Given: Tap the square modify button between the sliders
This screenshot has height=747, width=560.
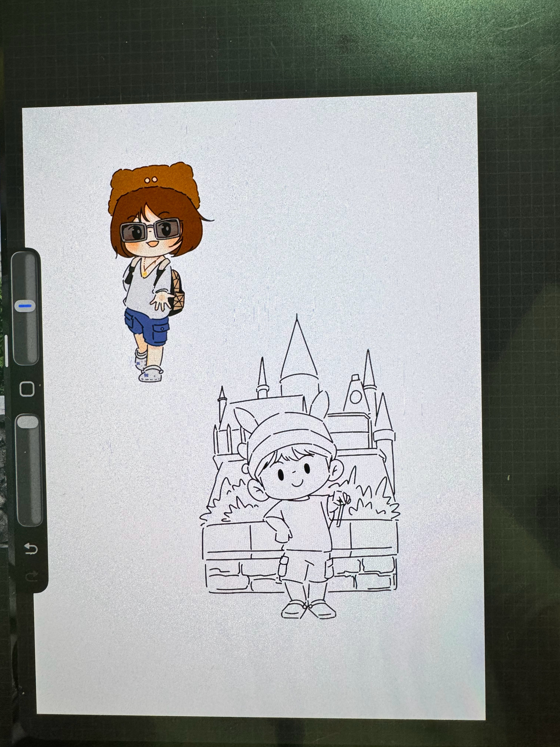Looking at the screenshot, I should click(27, 389).
